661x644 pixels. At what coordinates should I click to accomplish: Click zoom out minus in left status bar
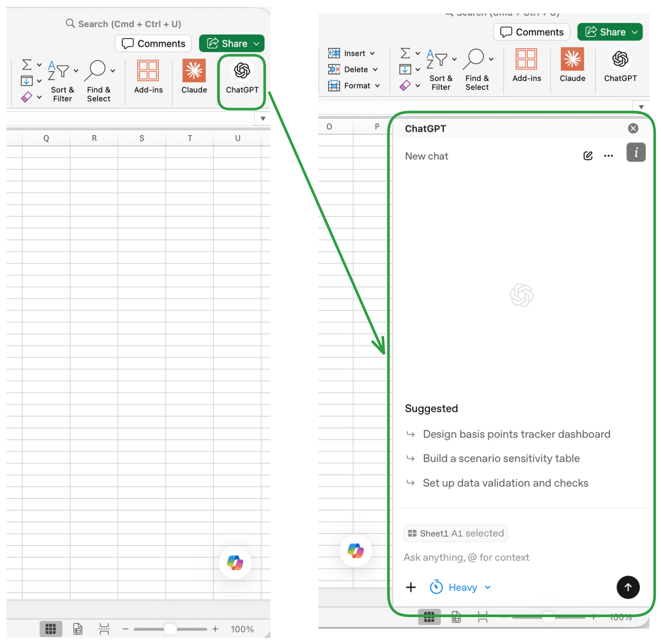pyautogui.click(x=126, y=629)
